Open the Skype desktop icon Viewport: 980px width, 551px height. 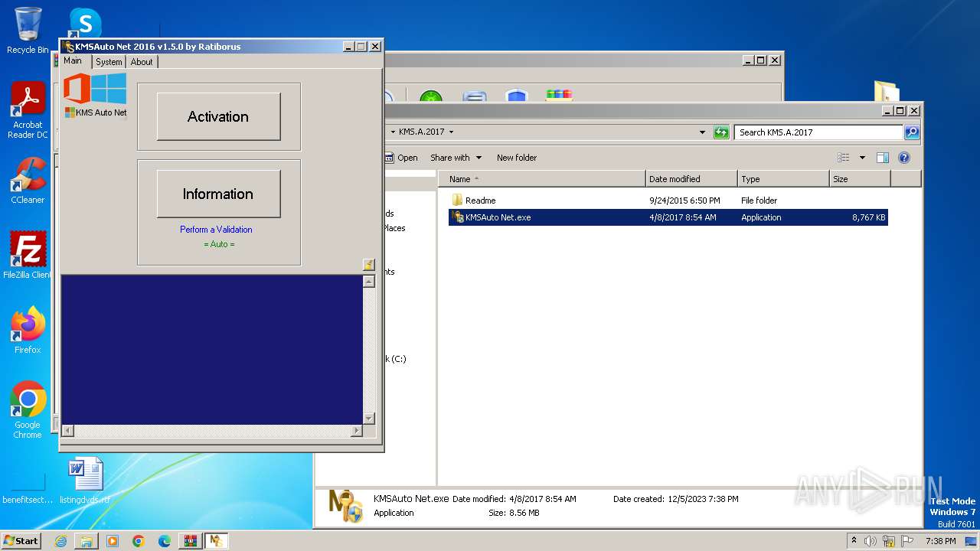click(x=85, y=23)
